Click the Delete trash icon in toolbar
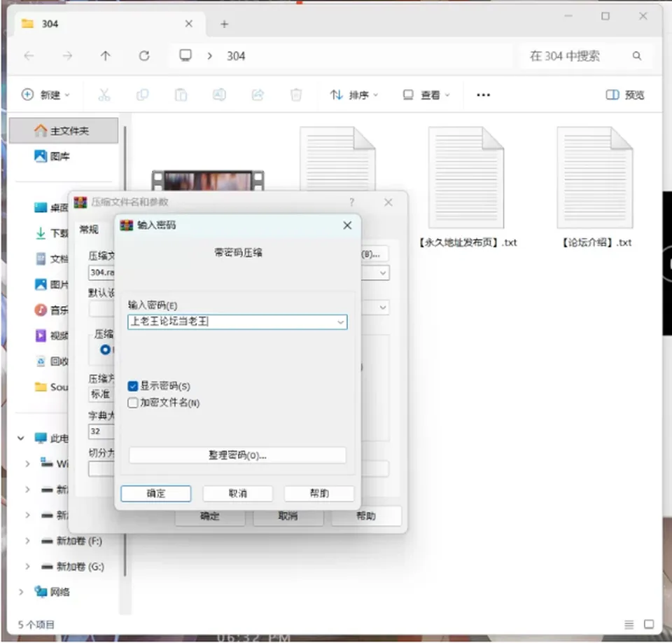Screen dimensions: 672x643 [x=296, y=95]
